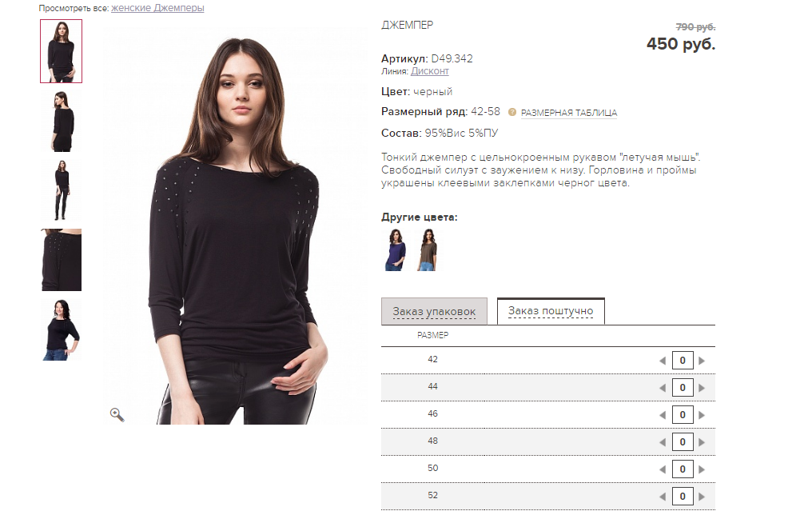The height and width of the screenshot is (511, 812).
Task: Switch to Заказ упаковок tab
Action: point(434,311)
